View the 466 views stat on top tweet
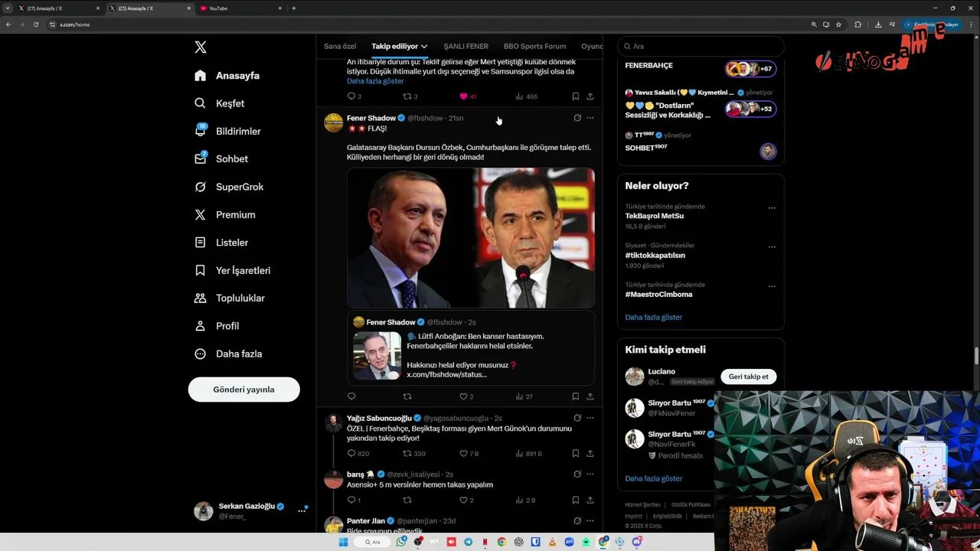 point(527,96)
